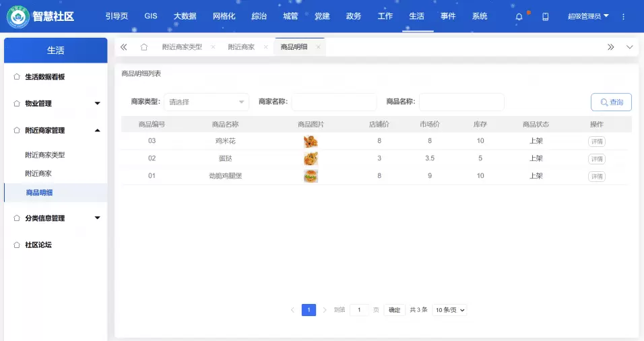Switch to the 附近商家类型 tab
This screenshot has width=644, height=341.
(x=182, y=47)
